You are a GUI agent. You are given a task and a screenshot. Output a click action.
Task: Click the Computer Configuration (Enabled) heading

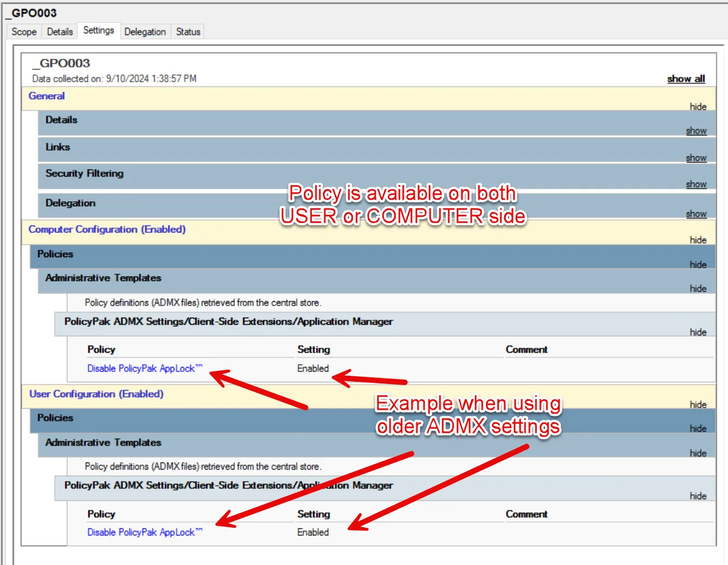click(107, 229)
